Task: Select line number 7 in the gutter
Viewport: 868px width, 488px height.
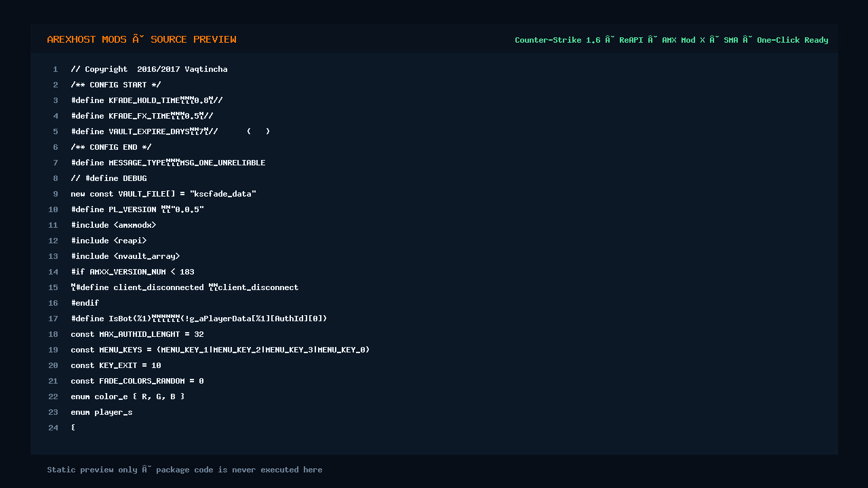Action: [x=56, y=163]
